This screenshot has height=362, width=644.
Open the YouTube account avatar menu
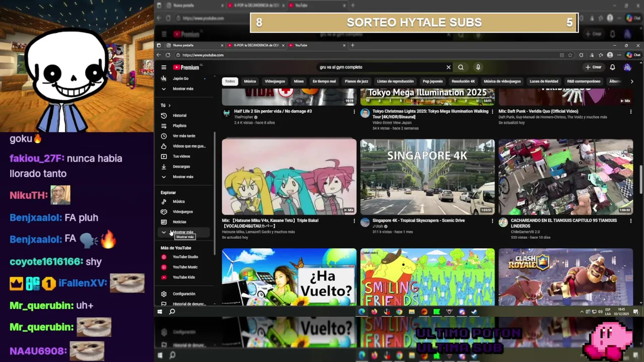click(627, 67)
